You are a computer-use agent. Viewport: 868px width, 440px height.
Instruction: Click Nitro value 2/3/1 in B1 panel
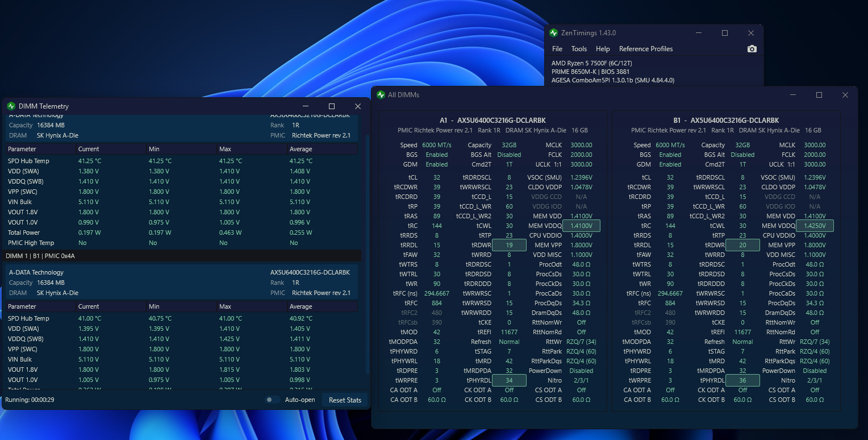tap(815, 380)
